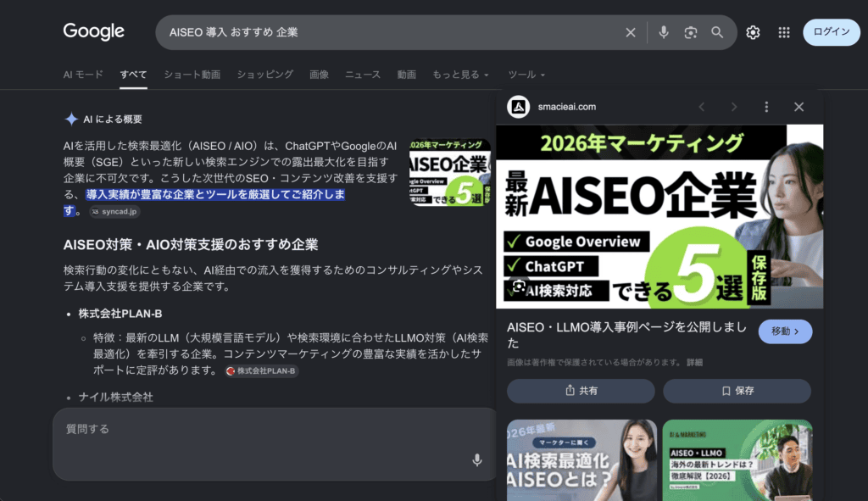Click the AI overview sparkle icon
The image size is (868, 501).
[71, 119]
